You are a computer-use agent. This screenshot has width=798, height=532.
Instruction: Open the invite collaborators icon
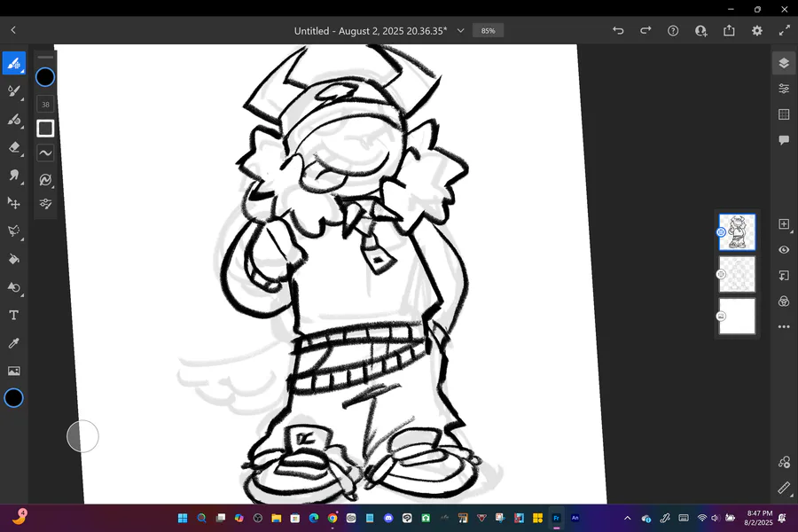point(701,30)
